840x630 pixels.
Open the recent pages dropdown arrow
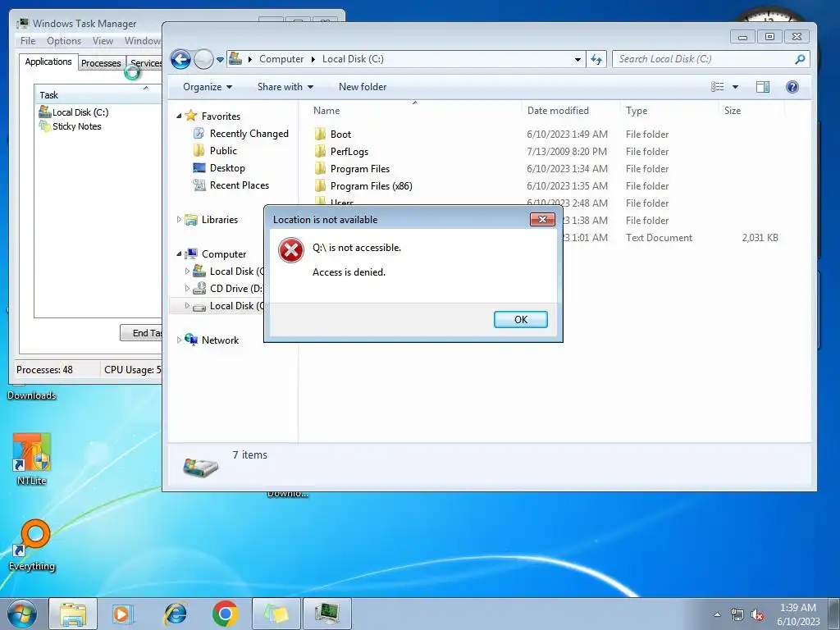pos(220,59)
